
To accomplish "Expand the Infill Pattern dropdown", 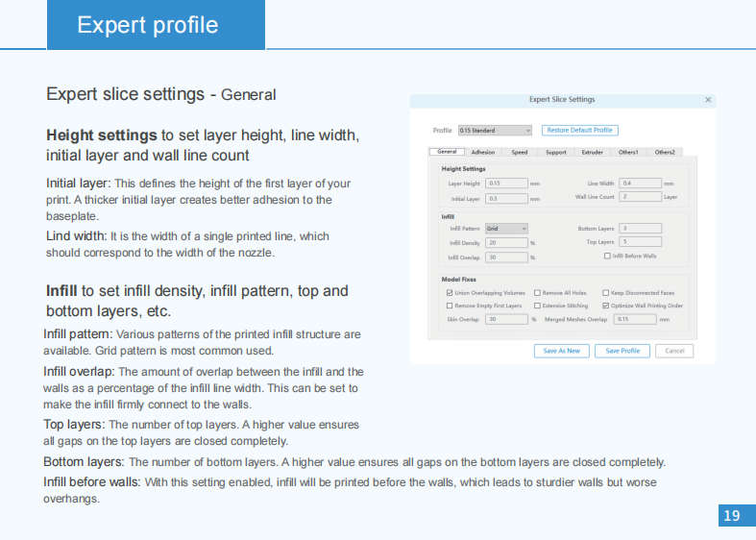I will tap(506, 229).
